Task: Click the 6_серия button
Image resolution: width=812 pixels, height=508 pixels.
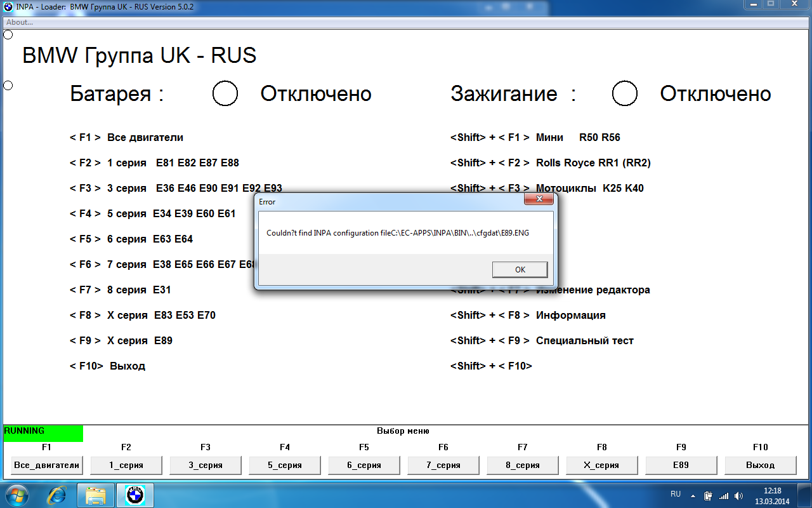Action: coord(364,465)
